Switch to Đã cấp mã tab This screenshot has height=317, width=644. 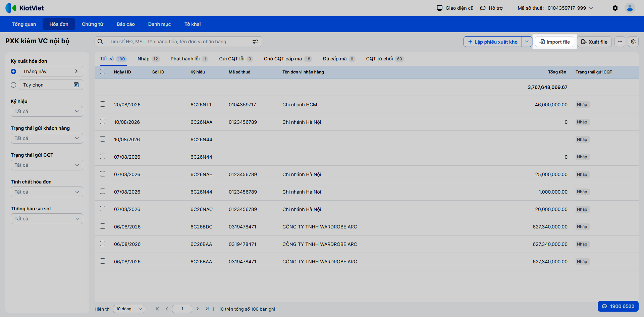tap(339, 59)
